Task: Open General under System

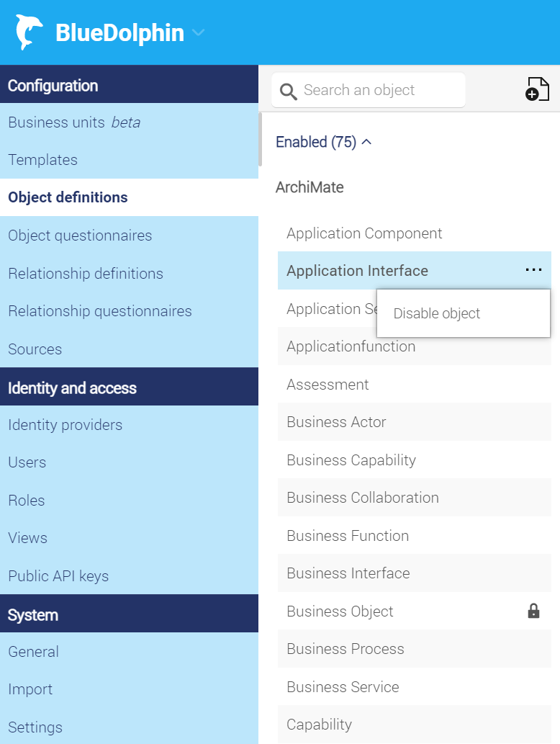Action: point(129,652)
